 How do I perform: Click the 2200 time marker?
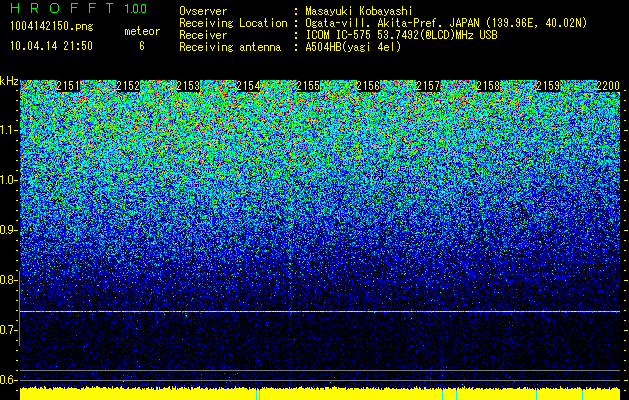tap(608, 86)
